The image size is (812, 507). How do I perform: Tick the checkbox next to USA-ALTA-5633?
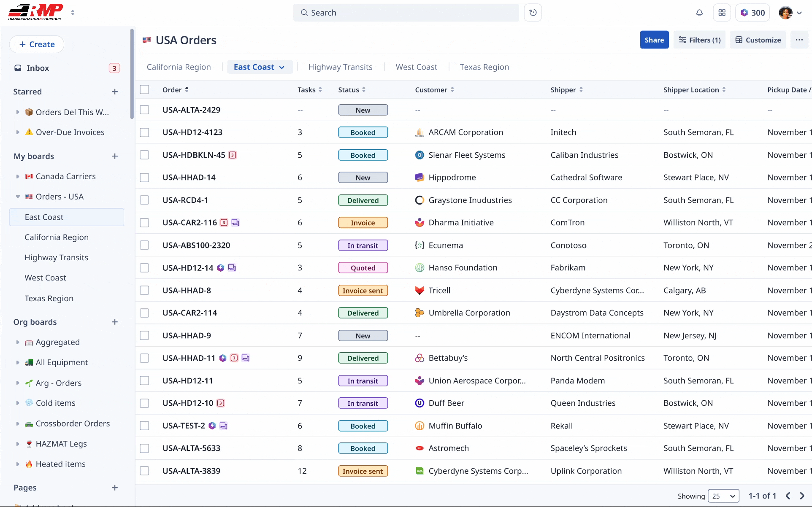pyautogui.click(x=144, y=448)
